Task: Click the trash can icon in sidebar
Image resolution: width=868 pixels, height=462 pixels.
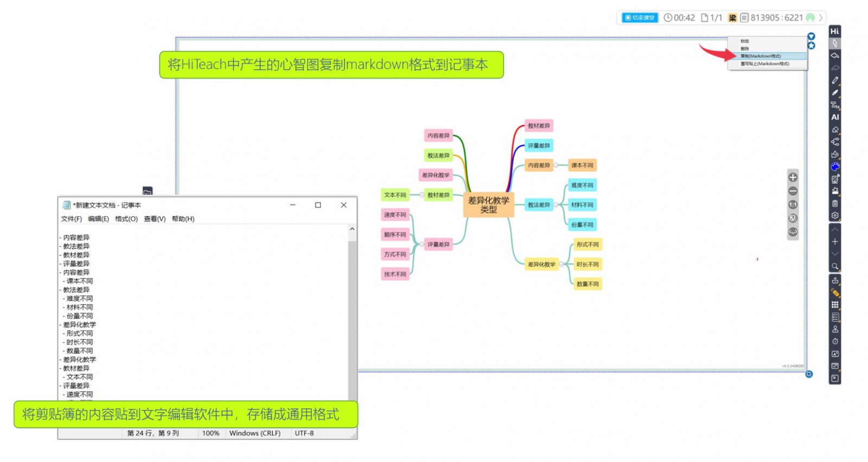Action: point(835,203)
